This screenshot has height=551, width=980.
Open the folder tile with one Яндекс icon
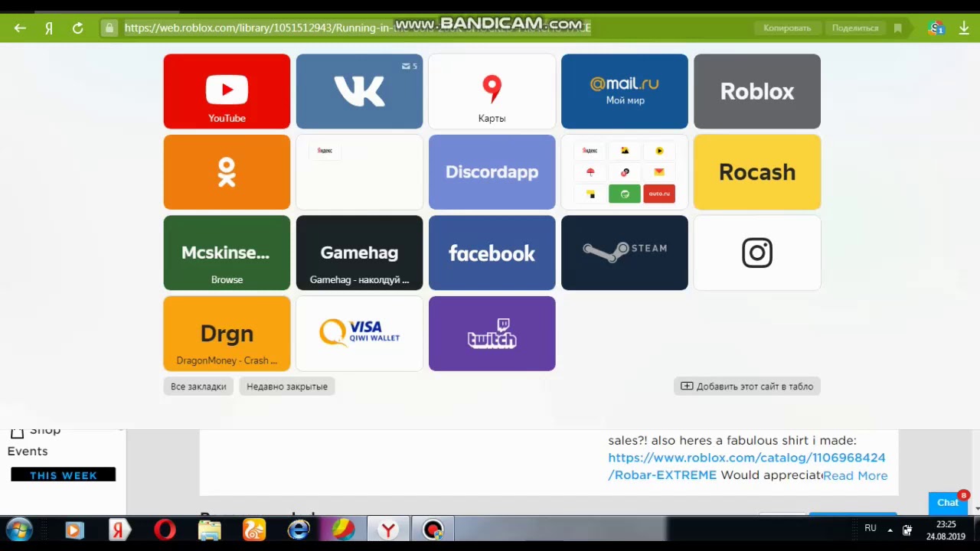359,172
